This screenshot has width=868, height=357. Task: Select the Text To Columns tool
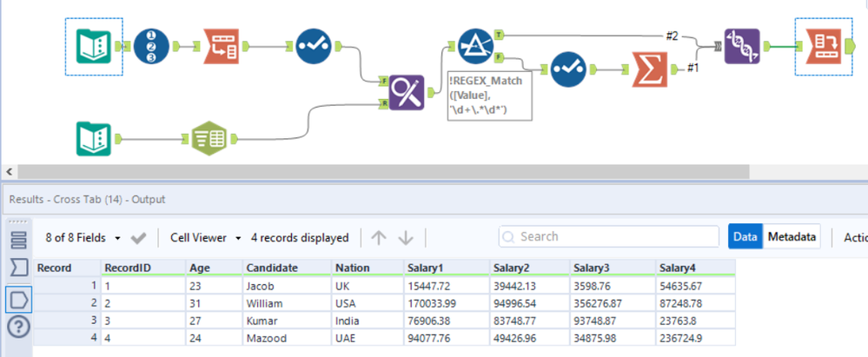(x=209, y=138)
